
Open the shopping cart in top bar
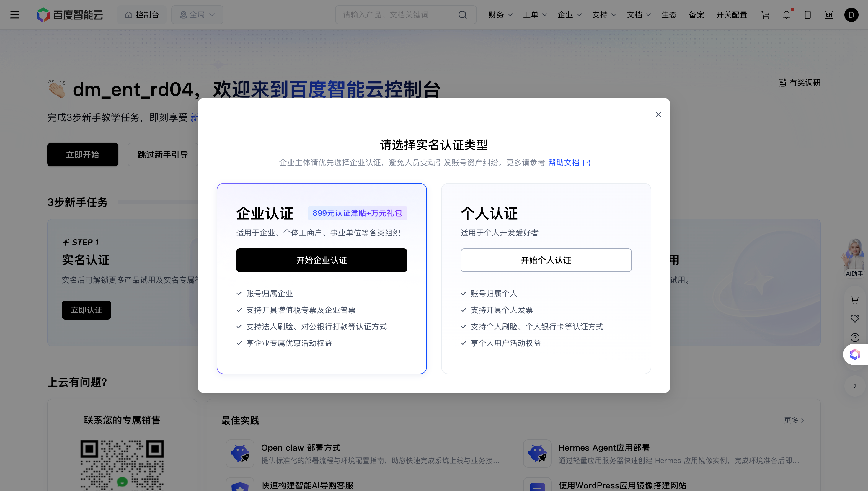click(x=765, y=15)
